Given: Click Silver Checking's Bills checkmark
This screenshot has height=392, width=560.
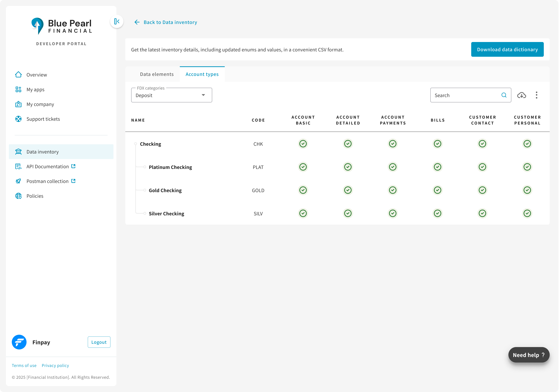Looking at the screenshot, I should [x=437, y=213].
